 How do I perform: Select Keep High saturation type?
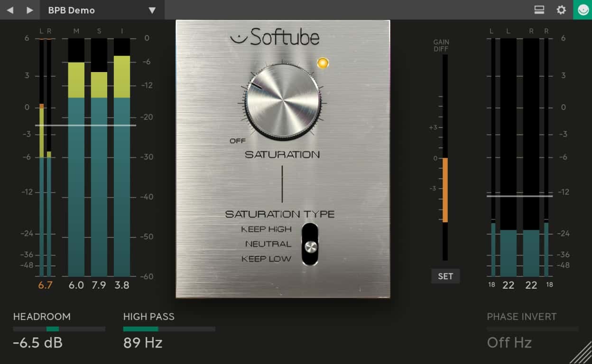click(266, 229)
